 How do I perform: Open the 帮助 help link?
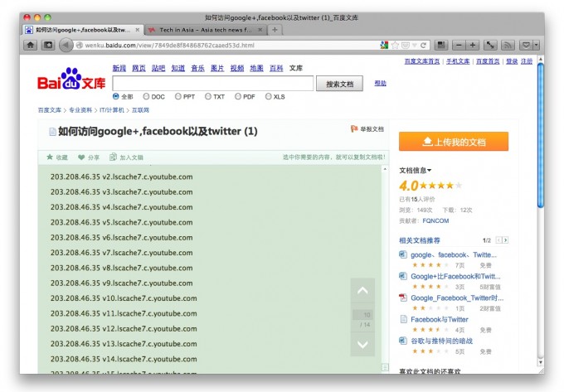(x=380, y=83)
